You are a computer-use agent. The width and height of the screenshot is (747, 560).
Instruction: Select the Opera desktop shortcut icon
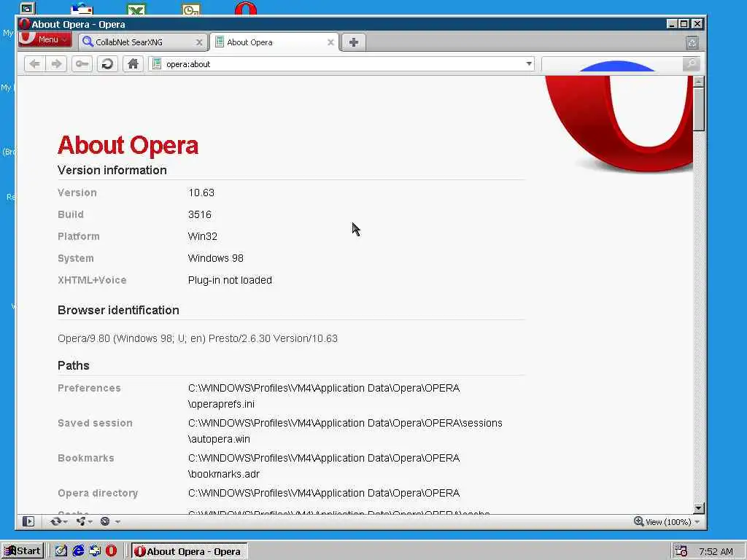pos(246,8)
